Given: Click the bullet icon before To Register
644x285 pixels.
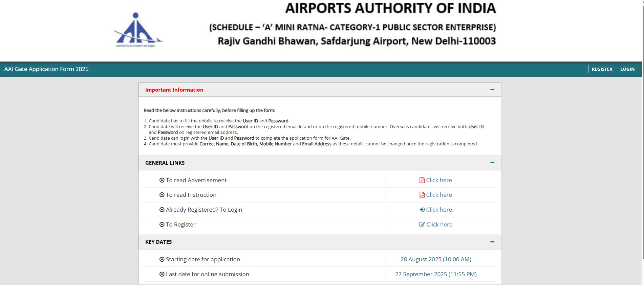Looking at the screenshot, I should (162, 224).
